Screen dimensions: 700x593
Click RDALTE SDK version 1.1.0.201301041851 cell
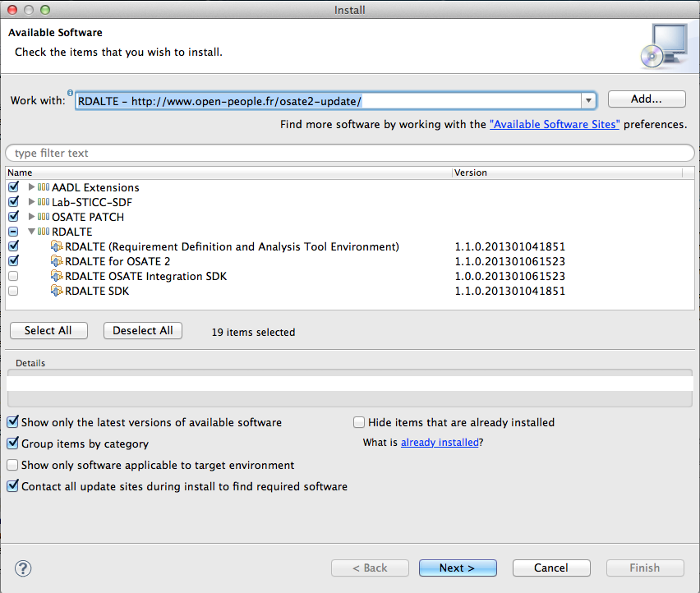510,291
